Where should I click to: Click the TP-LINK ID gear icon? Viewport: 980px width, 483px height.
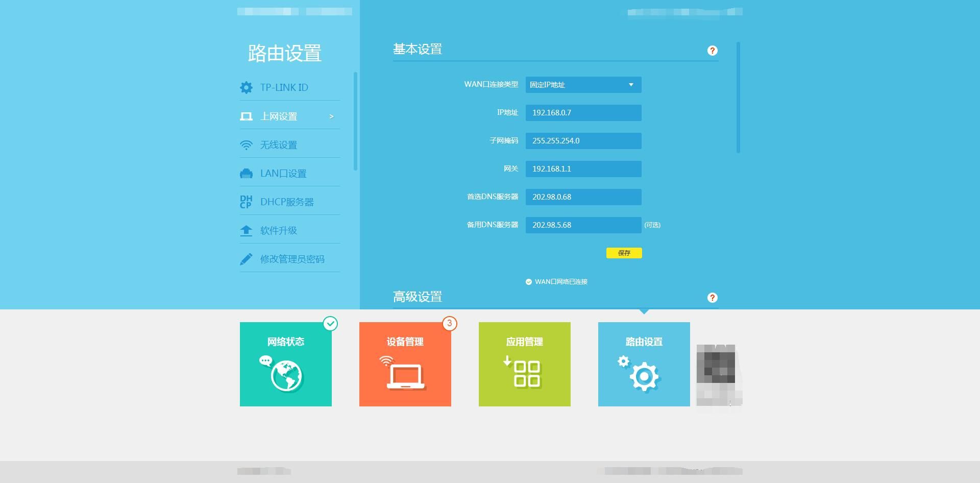pos(246,87)
